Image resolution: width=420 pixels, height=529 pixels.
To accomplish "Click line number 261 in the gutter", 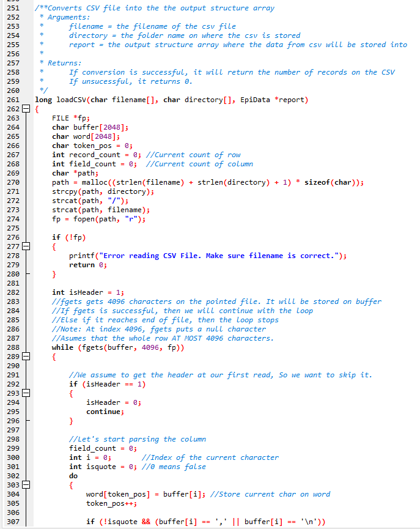I will tap(13, 100).
